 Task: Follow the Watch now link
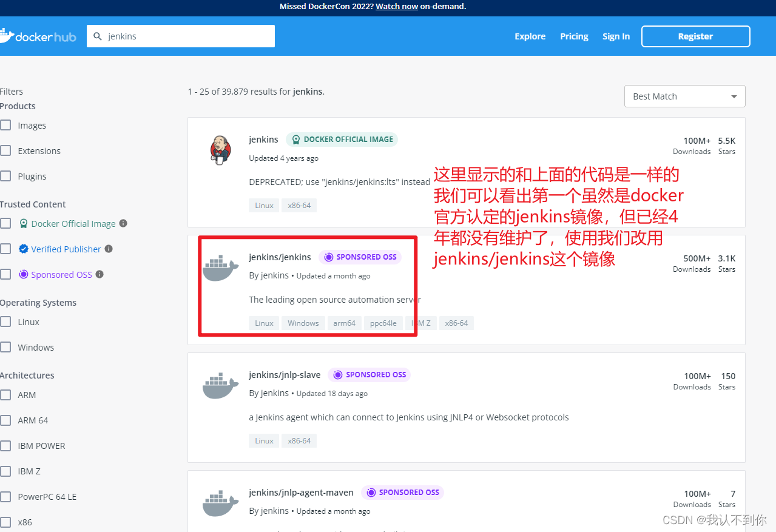397,7
